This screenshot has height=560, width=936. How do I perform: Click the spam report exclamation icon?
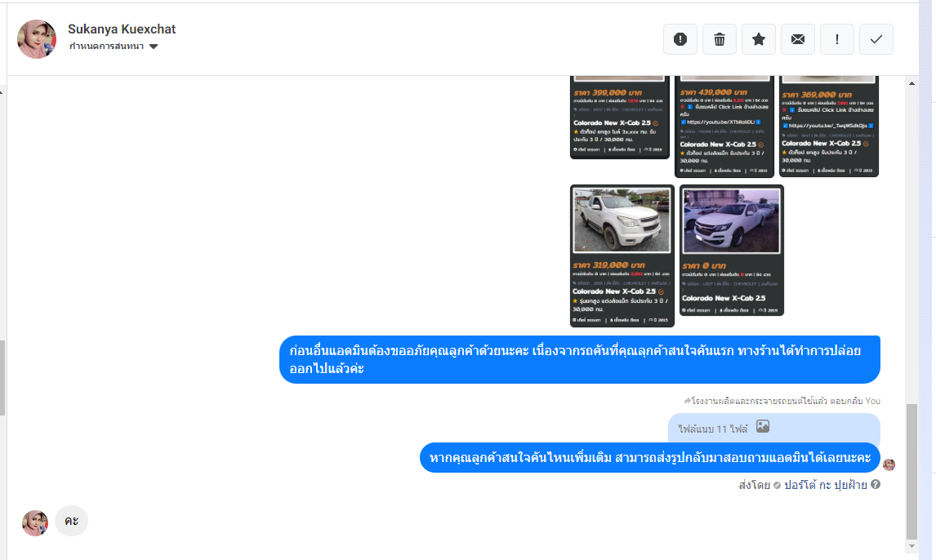680,39
